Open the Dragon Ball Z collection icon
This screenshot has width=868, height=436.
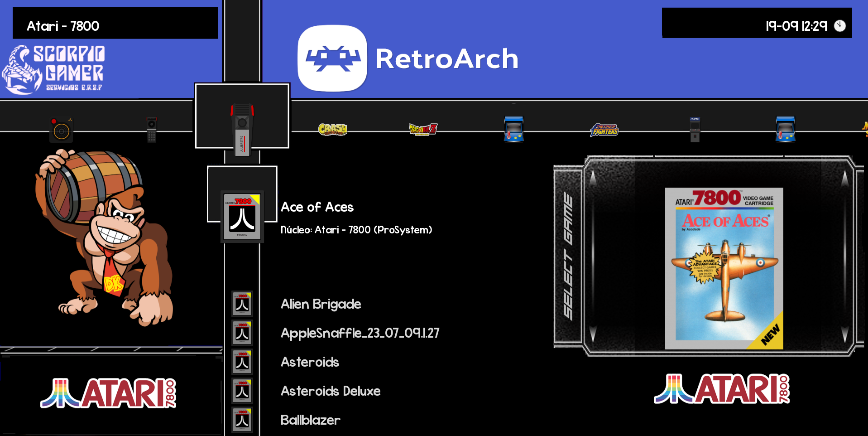pyautogui.click(x=423, y=130)
